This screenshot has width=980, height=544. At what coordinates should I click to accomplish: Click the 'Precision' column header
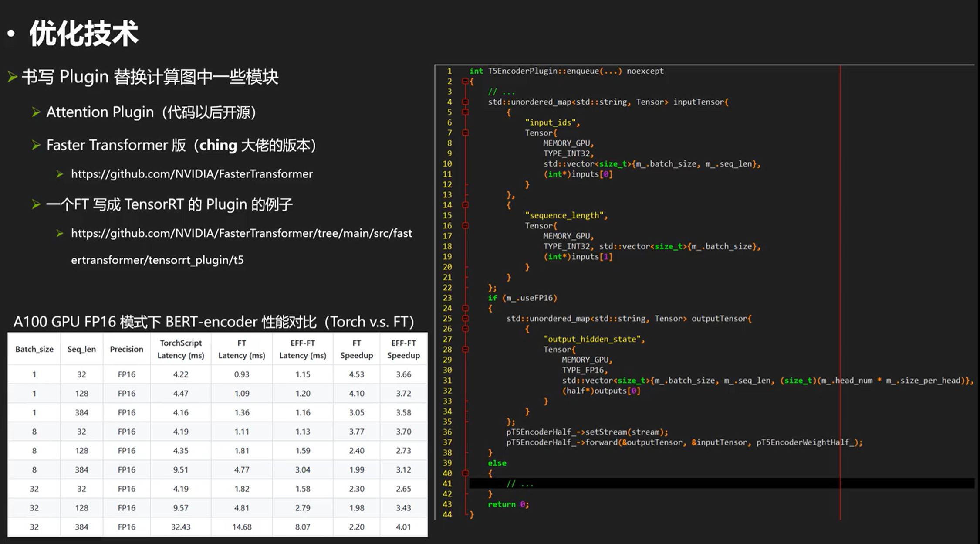click(126, 349)
